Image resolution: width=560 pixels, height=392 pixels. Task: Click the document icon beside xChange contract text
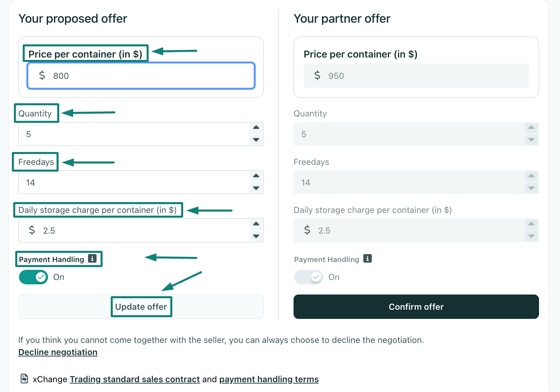tap(24, 378)
